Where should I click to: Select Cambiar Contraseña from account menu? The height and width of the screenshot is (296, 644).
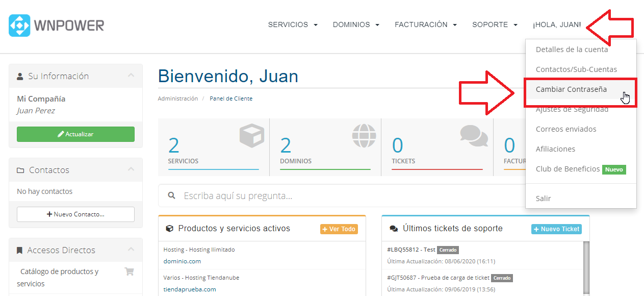[x=571, y=89]
